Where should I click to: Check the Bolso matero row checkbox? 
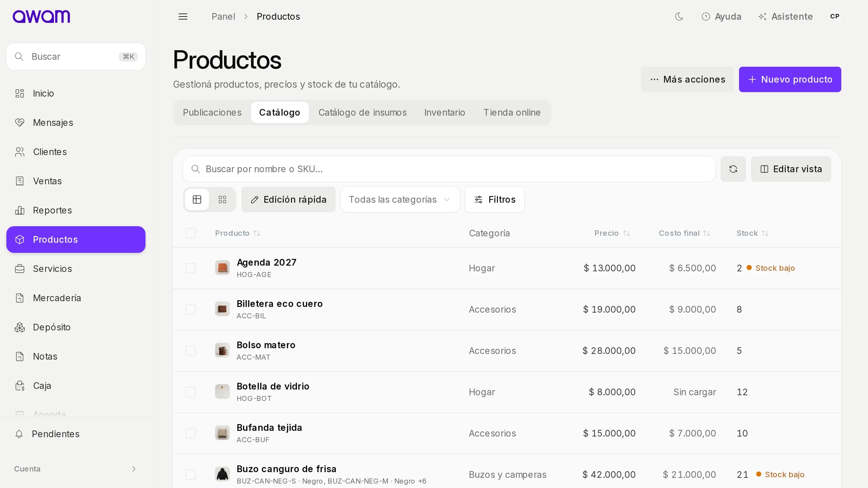191,351
